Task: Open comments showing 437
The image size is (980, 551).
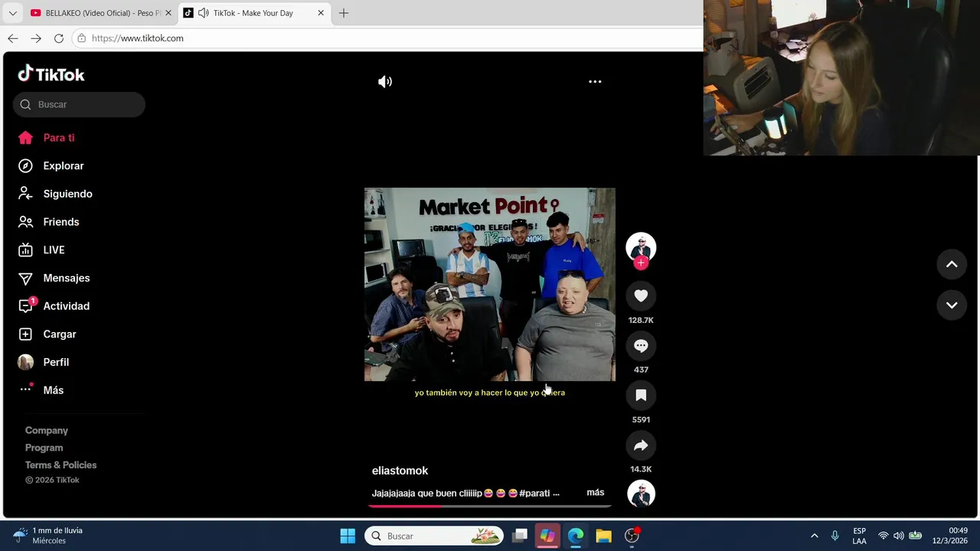Action: (641, 346)
